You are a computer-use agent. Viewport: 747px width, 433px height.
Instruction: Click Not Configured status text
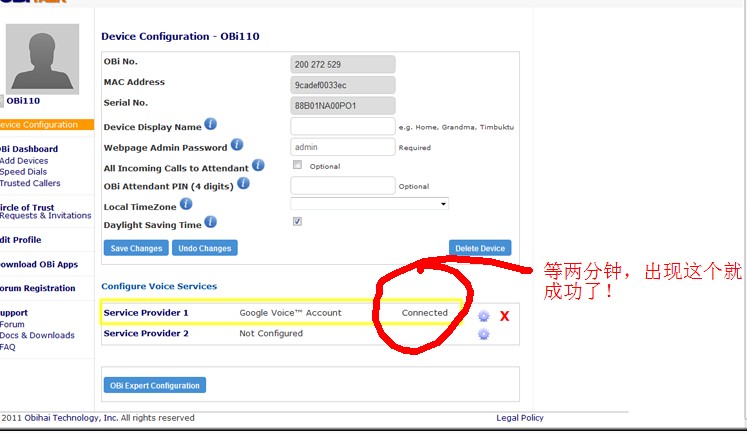click(271, 333)
